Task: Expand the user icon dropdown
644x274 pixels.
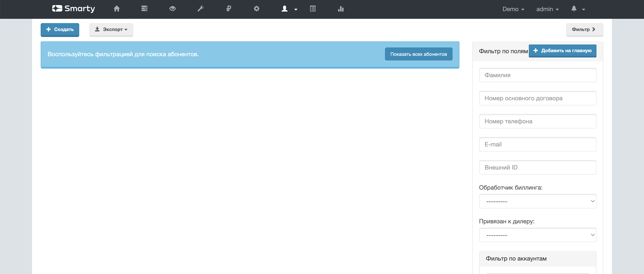Action: pos(289,9)
